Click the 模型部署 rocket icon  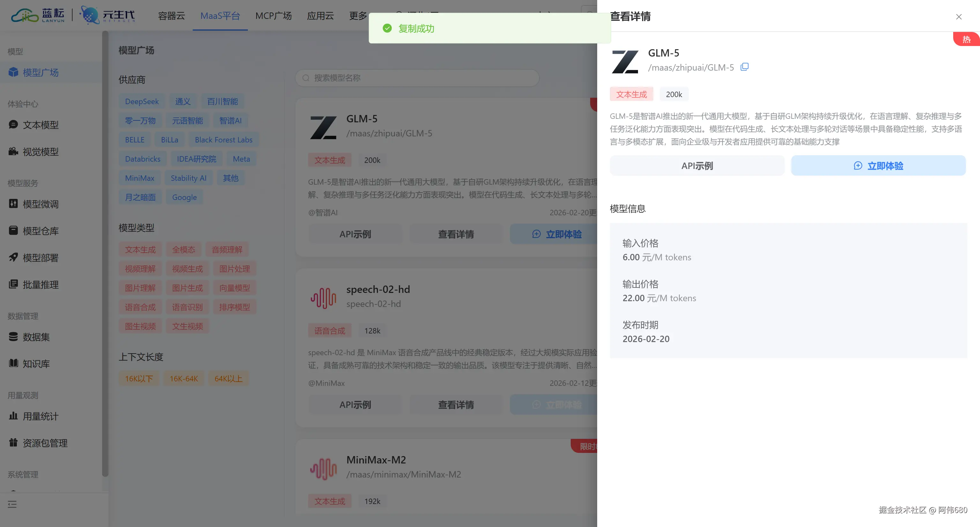click(13, 257)
